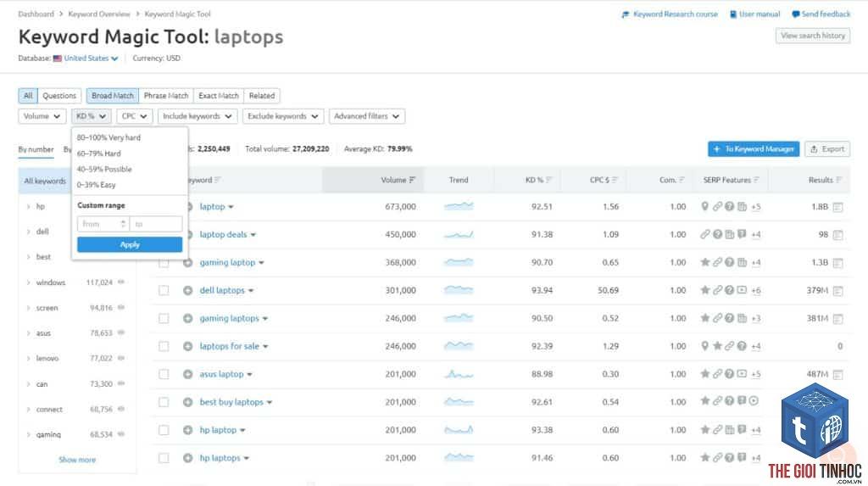Select the Questions tab
Screen dimensions: 868x486
pos(59,96)
